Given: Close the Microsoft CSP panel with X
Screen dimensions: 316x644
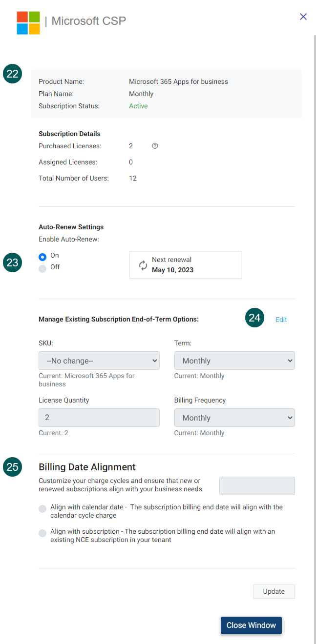Looking at the screenshot, I should 303,17.
